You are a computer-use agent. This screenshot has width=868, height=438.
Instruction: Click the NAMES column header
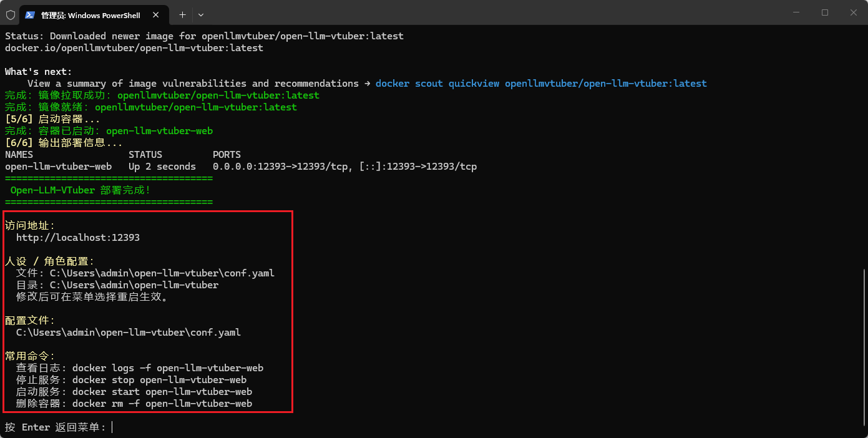pos(19,155)
